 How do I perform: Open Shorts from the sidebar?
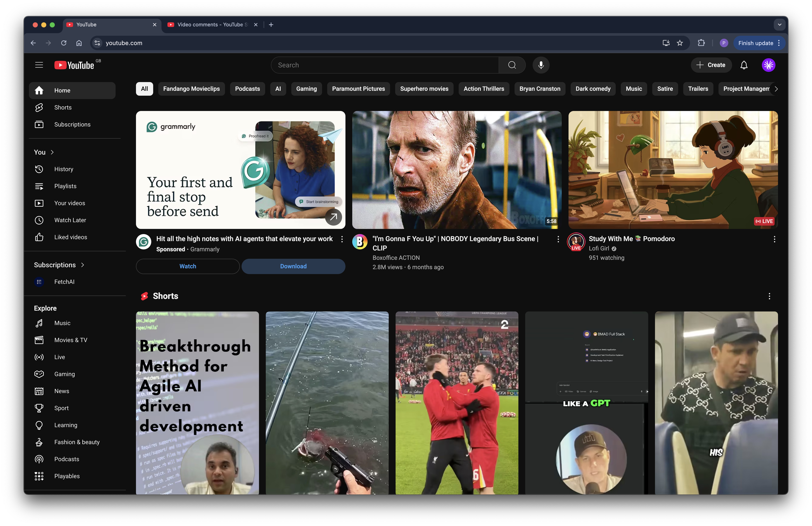[x=63, y=108]
